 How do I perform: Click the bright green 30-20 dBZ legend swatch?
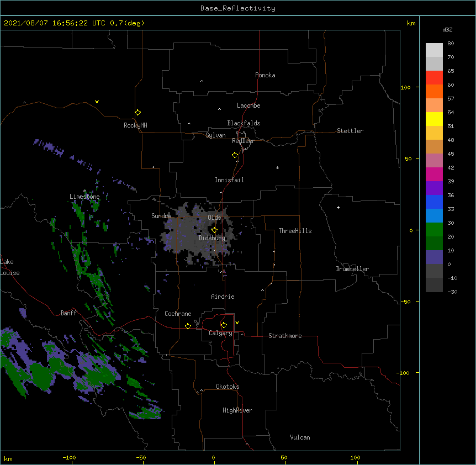(x=434, y=230)
